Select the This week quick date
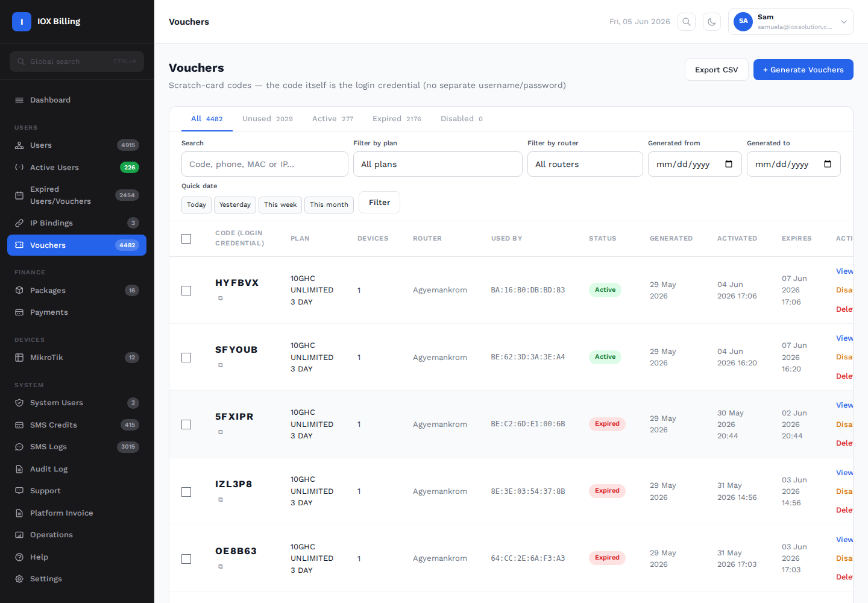 [x=280, y=205]
